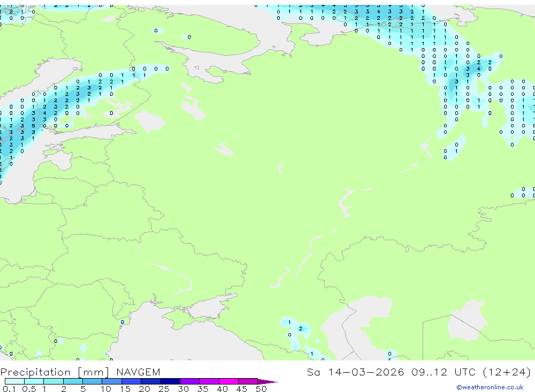The width and height of the screenshot is (535, 392).
Task: Click the '15' legend scale value
Action: (x=125, y=389)
